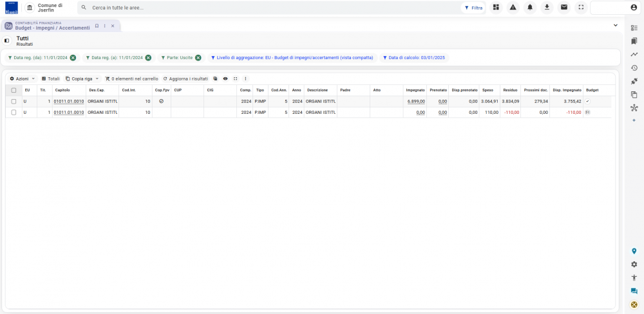Open the Impegnato 6.899,00 link
This screenshot has height=314, width=644.
click(x=416, y=101)
